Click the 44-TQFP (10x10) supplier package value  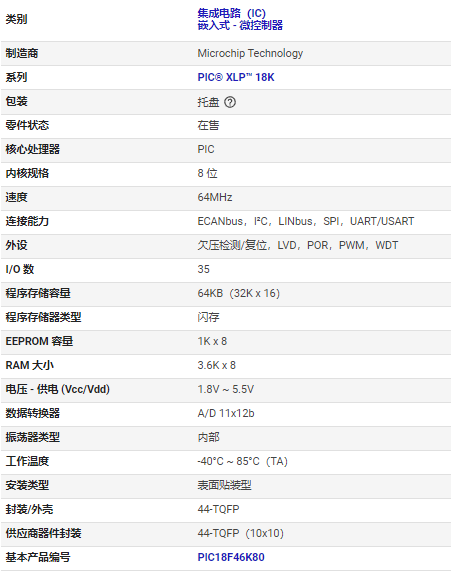(x=240, y=533)
